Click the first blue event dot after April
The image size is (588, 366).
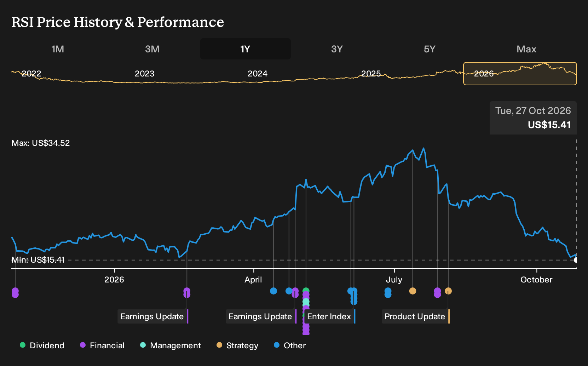[x=273, y=291]
